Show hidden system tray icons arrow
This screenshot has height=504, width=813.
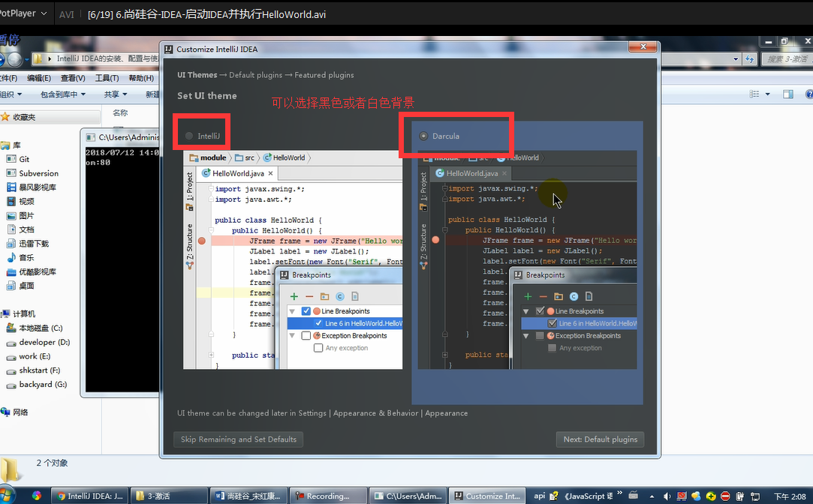click(x=652, y=496)
